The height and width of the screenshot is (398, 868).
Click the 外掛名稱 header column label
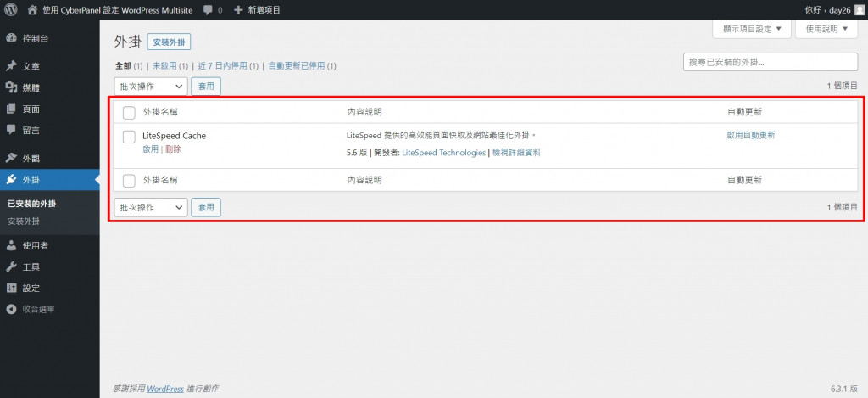coord(160,112)
